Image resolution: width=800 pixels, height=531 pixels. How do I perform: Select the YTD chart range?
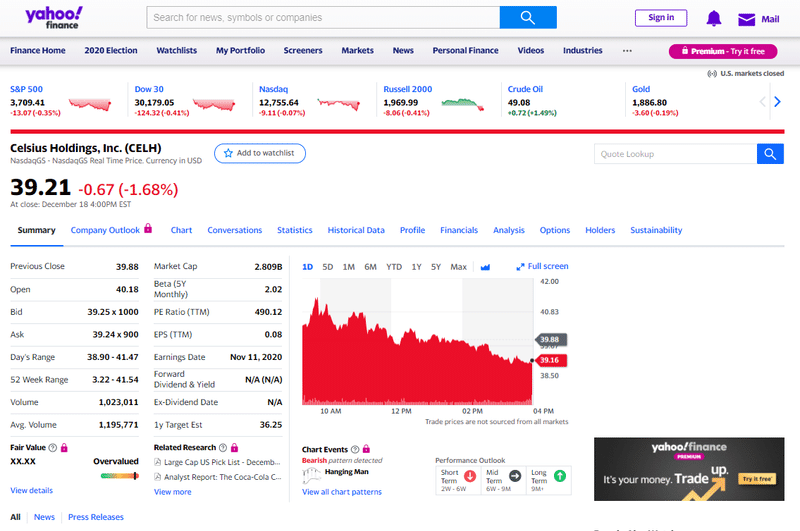pos(394,267)
